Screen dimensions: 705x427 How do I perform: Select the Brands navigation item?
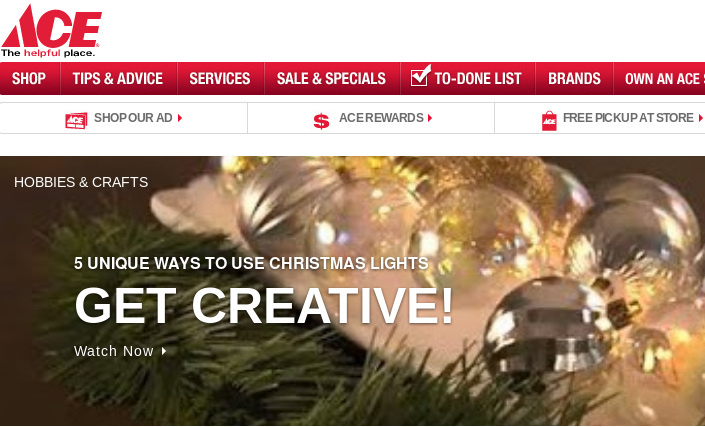coord(574,79)
